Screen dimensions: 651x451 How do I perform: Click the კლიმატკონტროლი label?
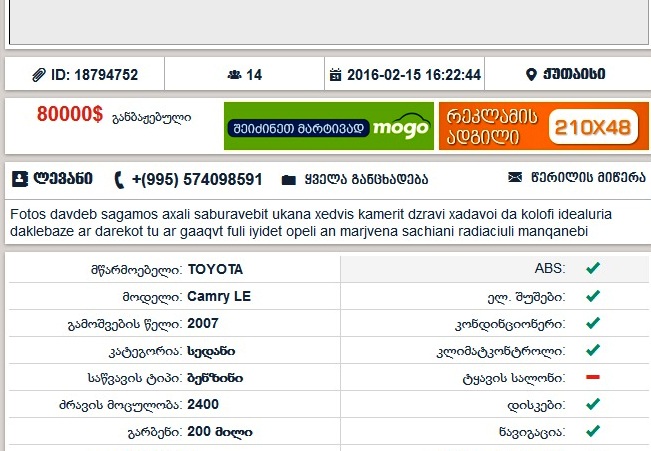[x=501, y=351]
